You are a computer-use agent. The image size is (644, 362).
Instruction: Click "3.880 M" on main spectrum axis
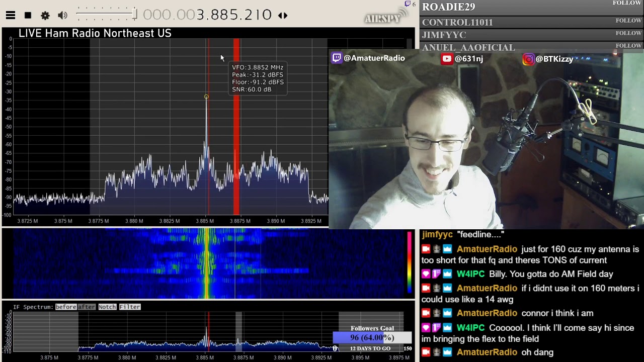tap(134, 221)
